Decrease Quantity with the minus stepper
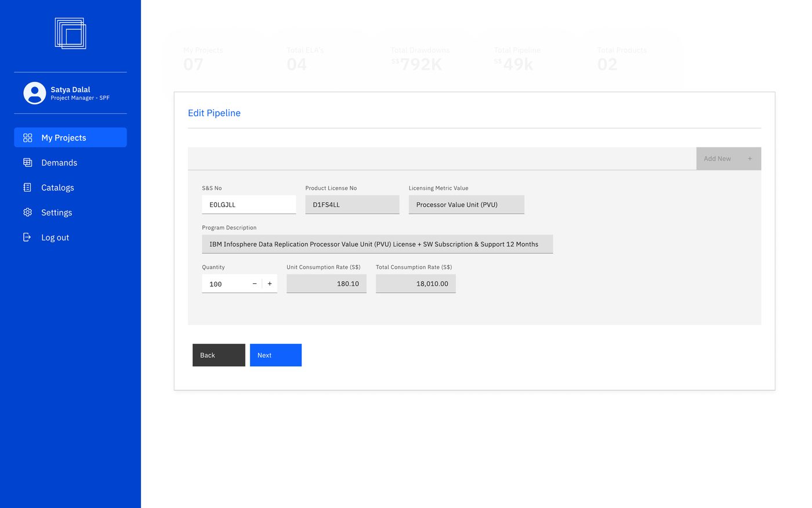812x508 pixels. [255, 284]
